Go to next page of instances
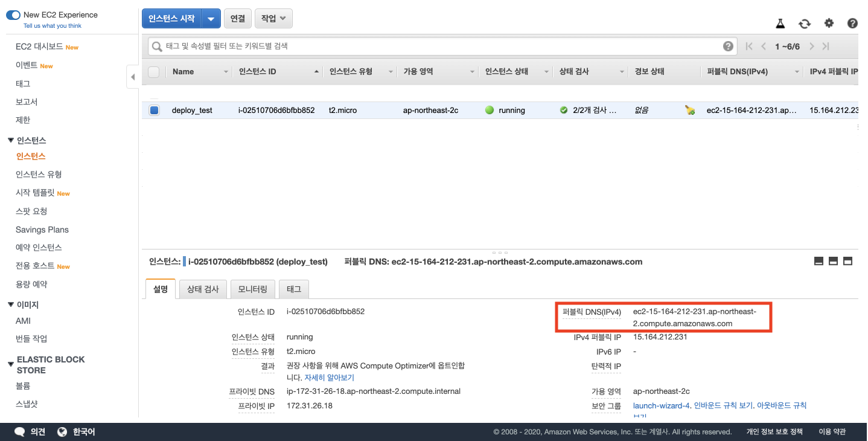868x441 pixels. click(x=811, y=46)
